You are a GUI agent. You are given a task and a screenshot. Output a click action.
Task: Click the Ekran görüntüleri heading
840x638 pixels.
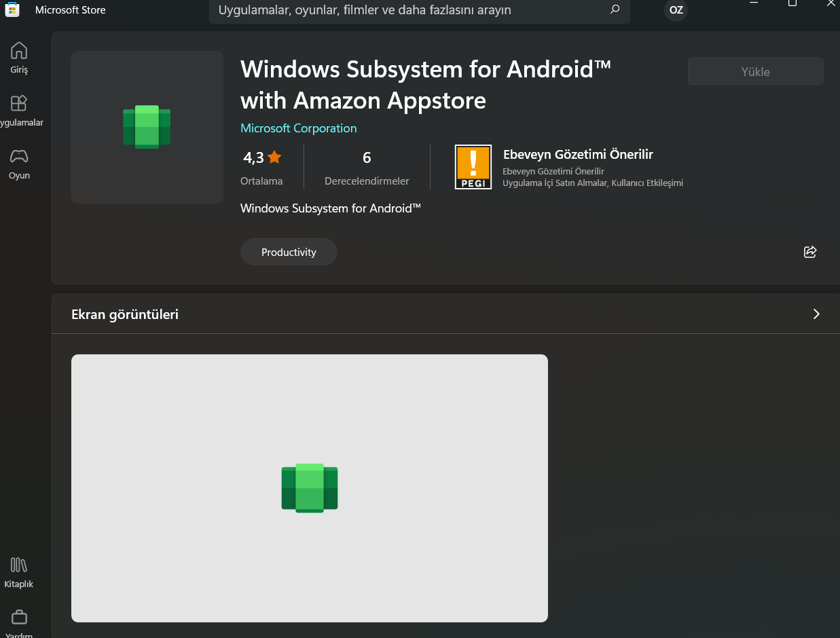tap(125, 314)
